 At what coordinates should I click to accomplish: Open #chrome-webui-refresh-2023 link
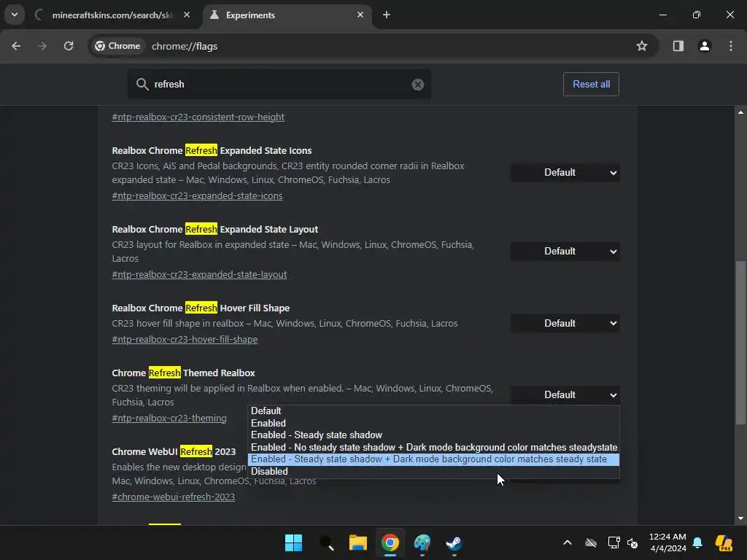tap(174, 497)
